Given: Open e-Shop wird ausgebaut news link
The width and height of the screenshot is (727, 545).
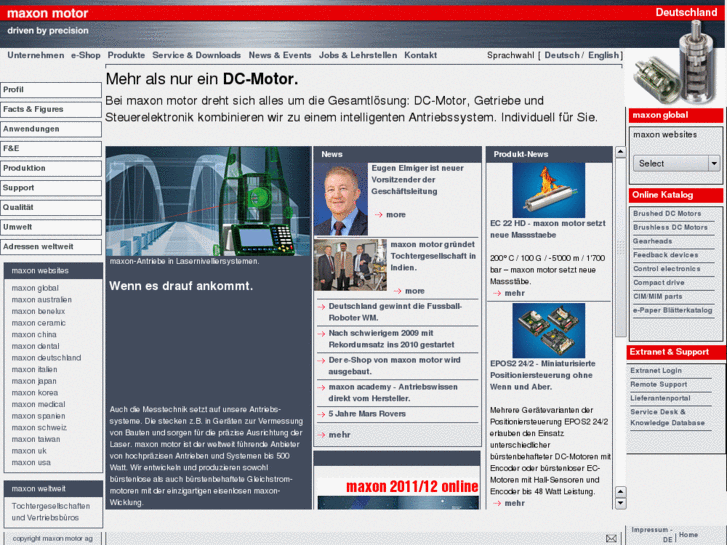Looking at the screenshot, I should [x=395, y=366].
